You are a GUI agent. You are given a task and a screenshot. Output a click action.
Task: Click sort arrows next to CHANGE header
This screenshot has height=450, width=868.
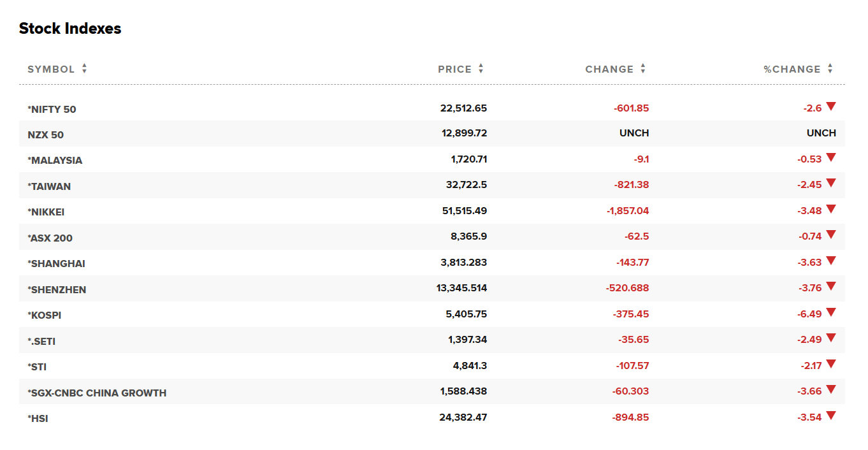(x=643, y=69)
